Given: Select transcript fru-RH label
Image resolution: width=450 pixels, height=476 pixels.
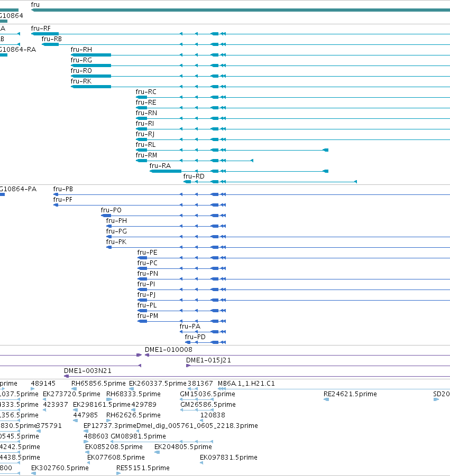Looking at the screenshot, I should click(x=81, y=50).
